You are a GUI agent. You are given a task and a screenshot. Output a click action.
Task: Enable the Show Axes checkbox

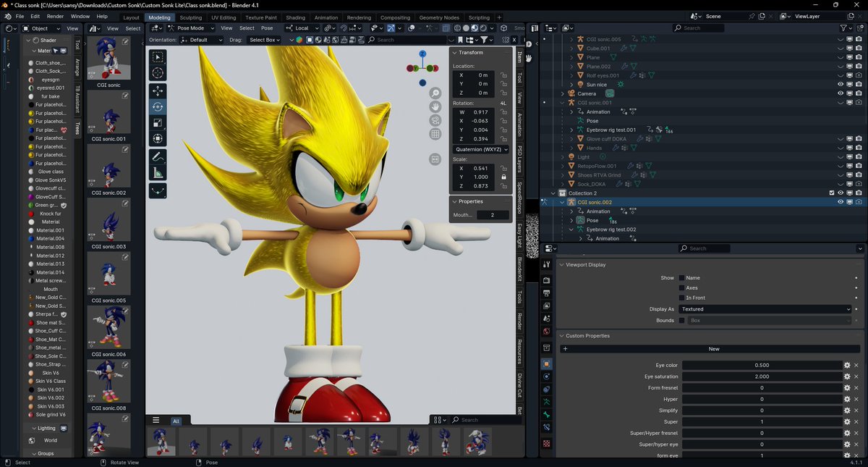pyautogui.click(x=681, y=288)
